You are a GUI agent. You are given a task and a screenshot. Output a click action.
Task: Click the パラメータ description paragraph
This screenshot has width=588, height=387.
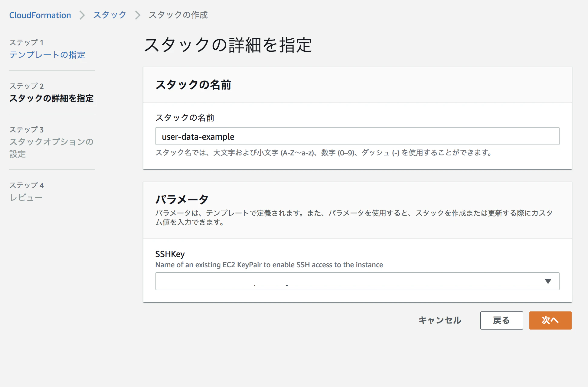pyautogui.click(x=354, y=217)
